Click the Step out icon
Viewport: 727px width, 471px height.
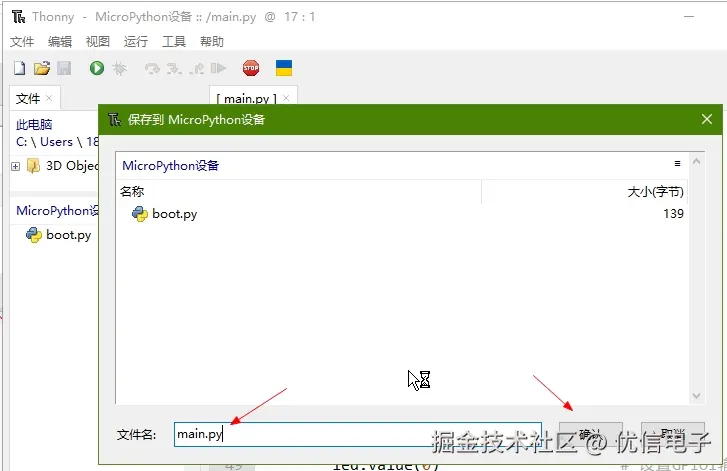click(198, 69)
